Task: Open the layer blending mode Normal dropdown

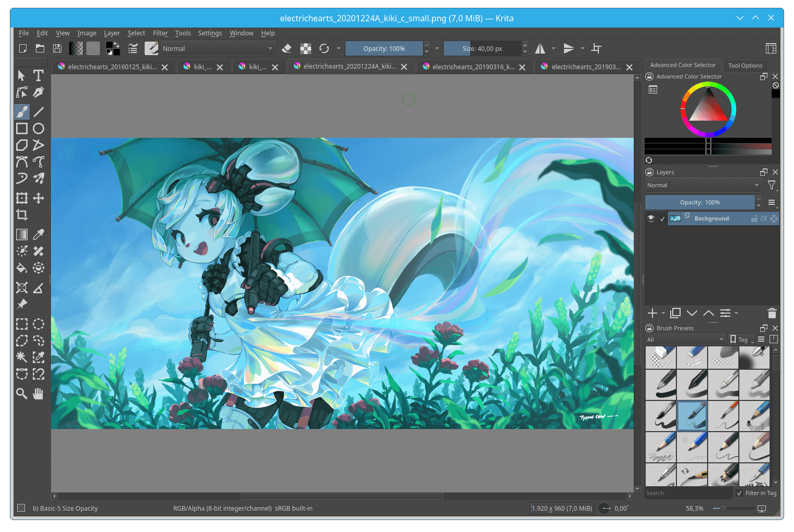Action: 703,185
